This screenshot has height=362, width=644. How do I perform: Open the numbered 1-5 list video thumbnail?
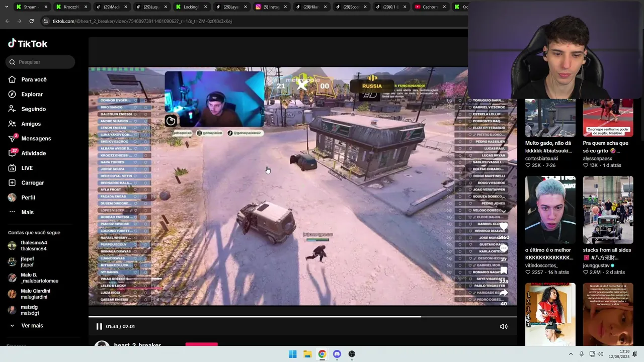pyautogui.click(x=550, y=314)
